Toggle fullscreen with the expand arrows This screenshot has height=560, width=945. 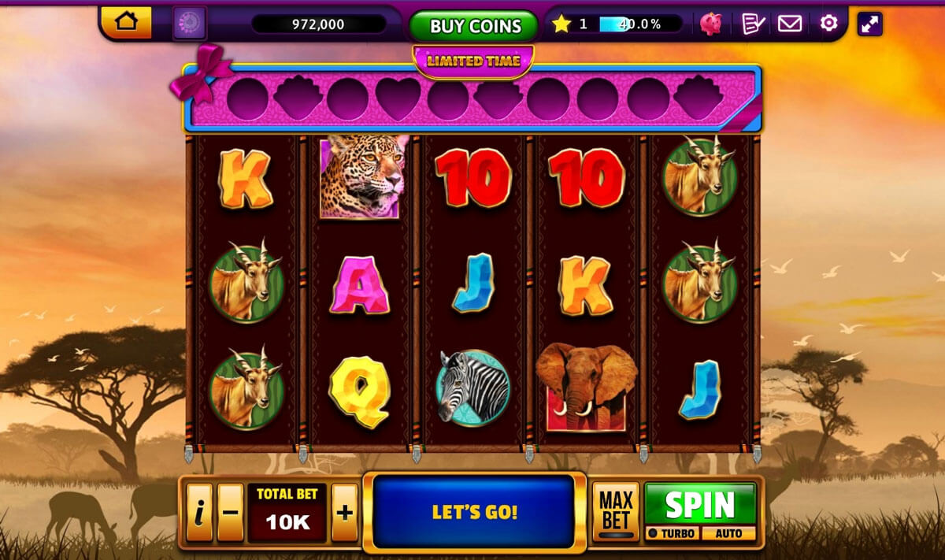tap(869, 24)
